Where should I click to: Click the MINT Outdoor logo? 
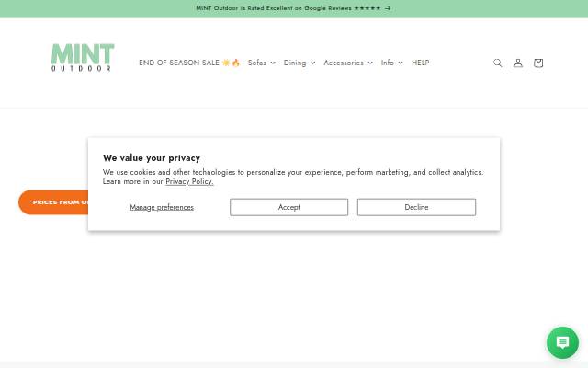pyautogui.click(x=83, y=57)
